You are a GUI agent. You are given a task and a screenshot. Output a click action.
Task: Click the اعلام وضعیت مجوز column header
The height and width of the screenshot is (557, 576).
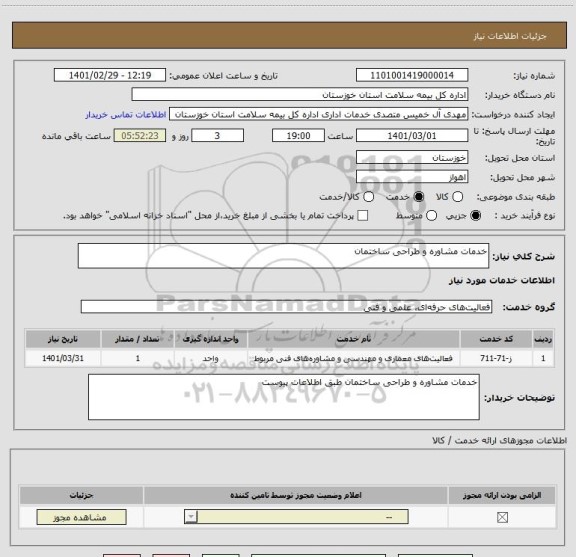coord(296,496)
